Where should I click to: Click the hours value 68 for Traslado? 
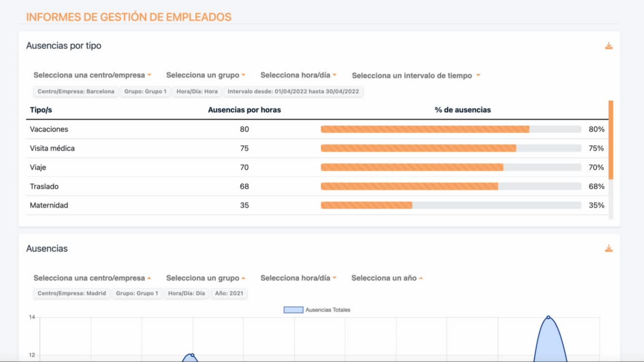(244, 186)
